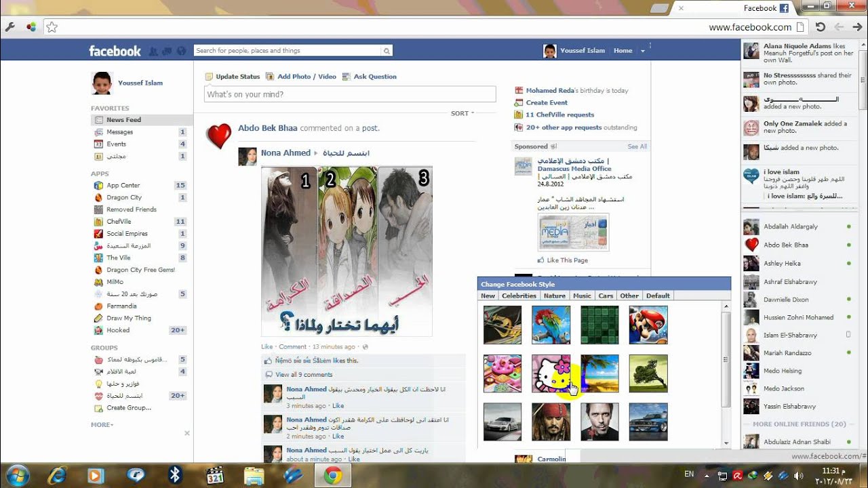This screenshot has height=488, width=868.
Task: Open Farmandia in the sidebar
Action: [121, 306]
